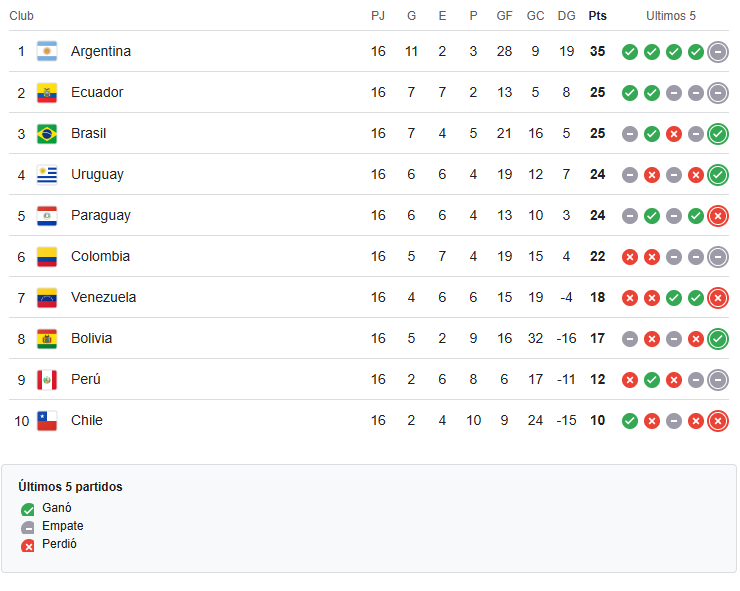Click the Uruguay flag icon
The image size is (740, 591).
(47, 175)
